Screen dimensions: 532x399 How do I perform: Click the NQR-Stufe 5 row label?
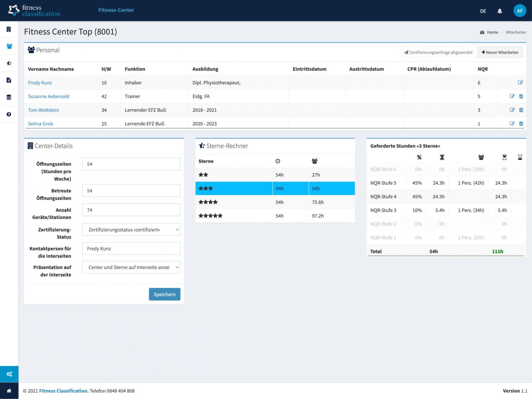(383, 183)
